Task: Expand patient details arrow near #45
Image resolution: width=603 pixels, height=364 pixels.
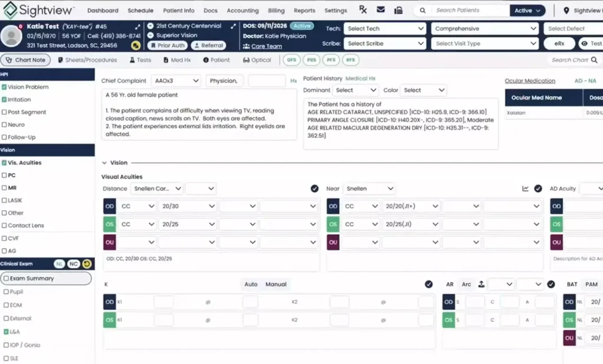Action: (x=137, y=27)
